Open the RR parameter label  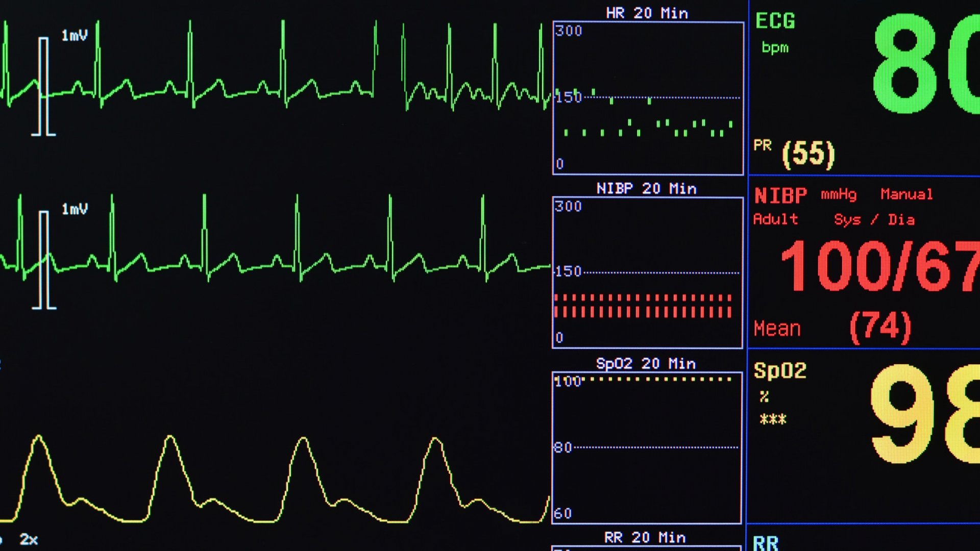pos(766,542)
